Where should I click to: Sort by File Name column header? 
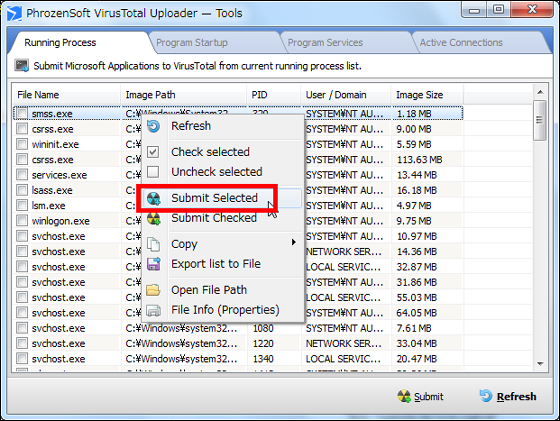[67, 95]
